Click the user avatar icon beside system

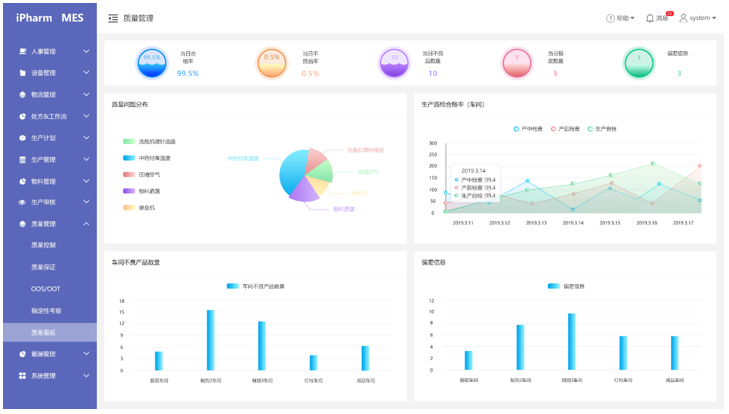pos(683,18)
